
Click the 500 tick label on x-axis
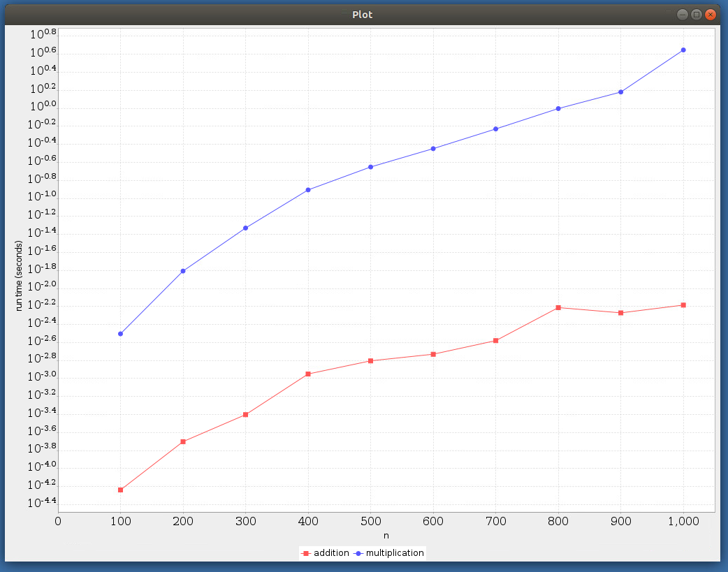[x=371, y=521]
